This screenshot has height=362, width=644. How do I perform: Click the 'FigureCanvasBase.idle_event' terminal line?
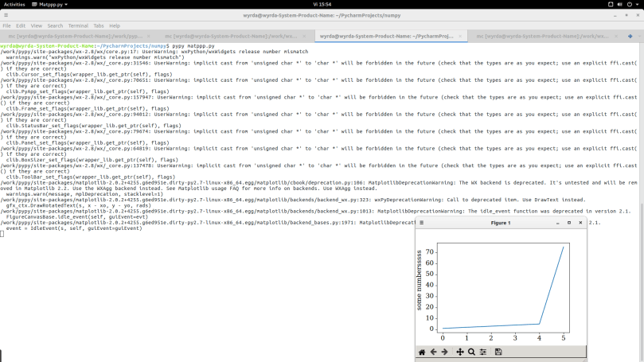pyautogui.click(x=76, y=216)
